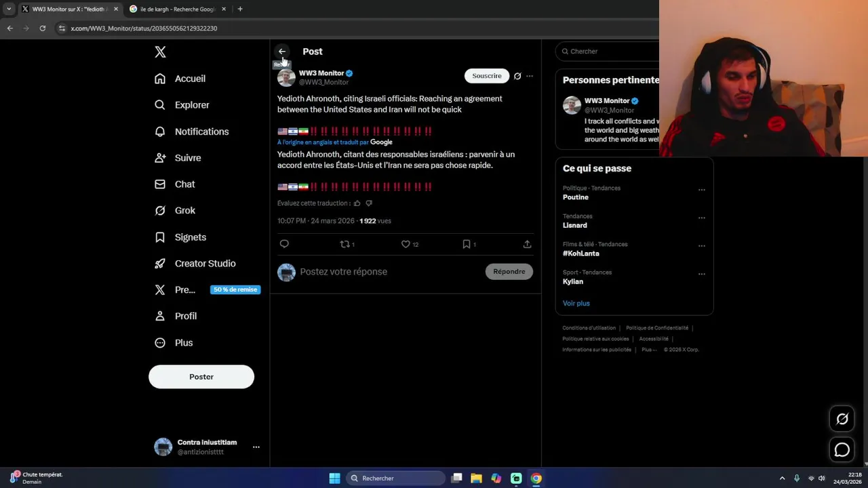Open the Plus more-options icon
868x488 pixels.
coord(160,343)
